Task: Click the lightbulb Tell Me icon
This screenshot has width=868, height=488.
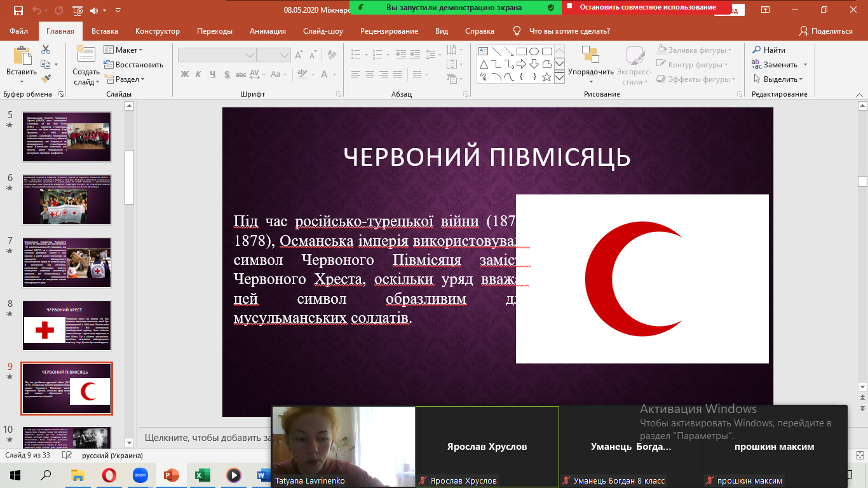Action: tap(517, 31)
